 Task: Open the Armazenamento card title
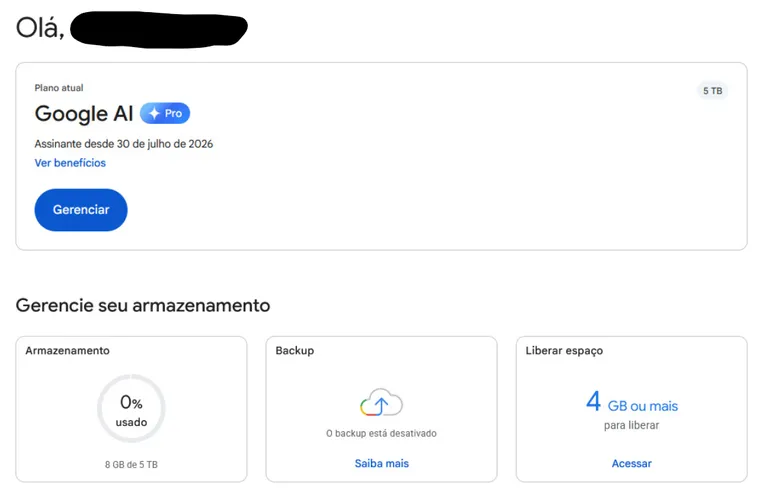click(x=68, y=351)
